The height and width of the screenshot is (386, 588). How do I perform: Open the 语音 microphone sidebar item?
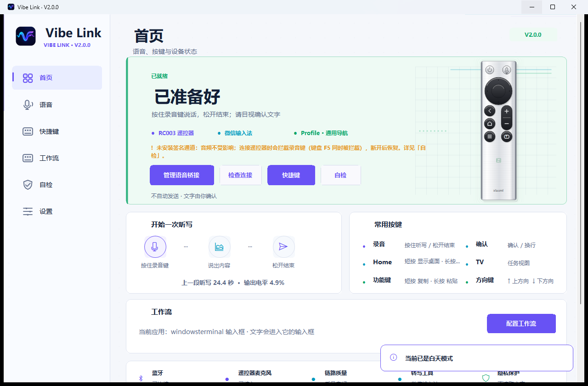point(57,105)
